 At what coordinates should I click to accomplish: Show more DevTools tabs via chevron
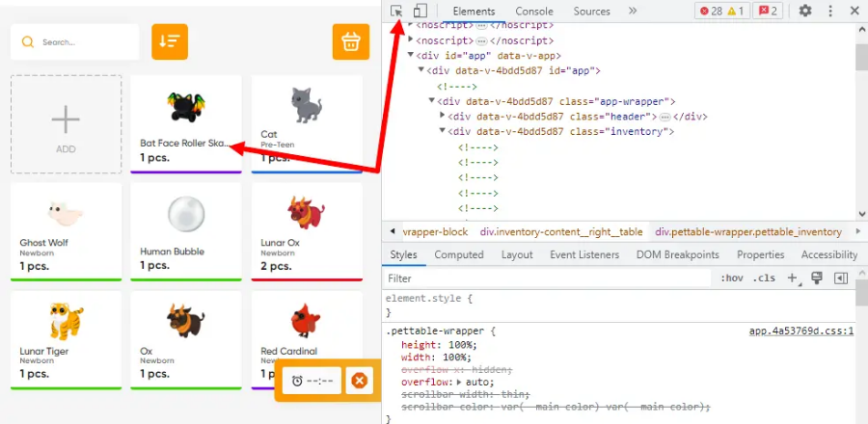[633, 11]
